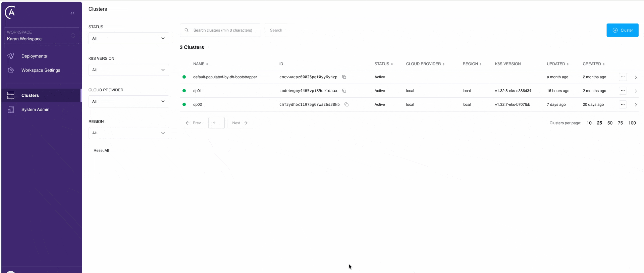Image resolution: width=644 pixels, height=273 pixels.
Task: Set clusters per page to 50
Action: click(610, 123)
